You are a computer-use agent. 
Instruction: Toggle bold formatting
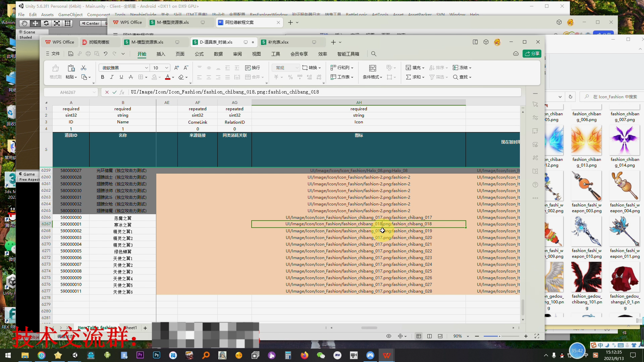click(102, 77)
